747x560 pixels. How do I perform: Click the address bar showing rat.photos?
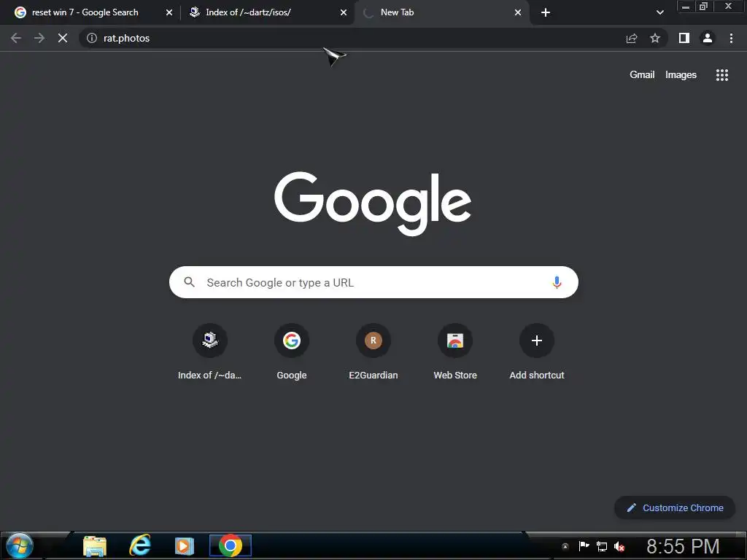pyautogui.click(x=352, y=38)
